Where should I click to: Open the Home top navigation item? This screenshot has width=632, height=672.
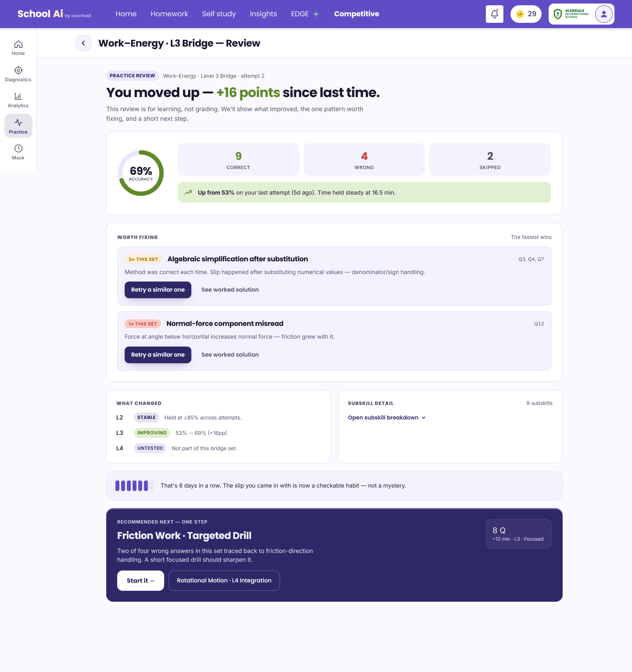[126, 14]
